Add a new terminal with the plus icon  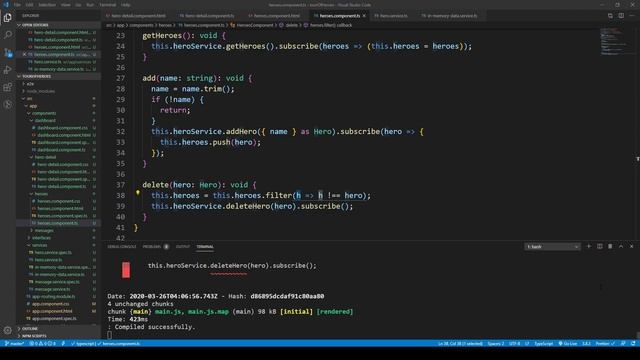click(x=589, y=247)
